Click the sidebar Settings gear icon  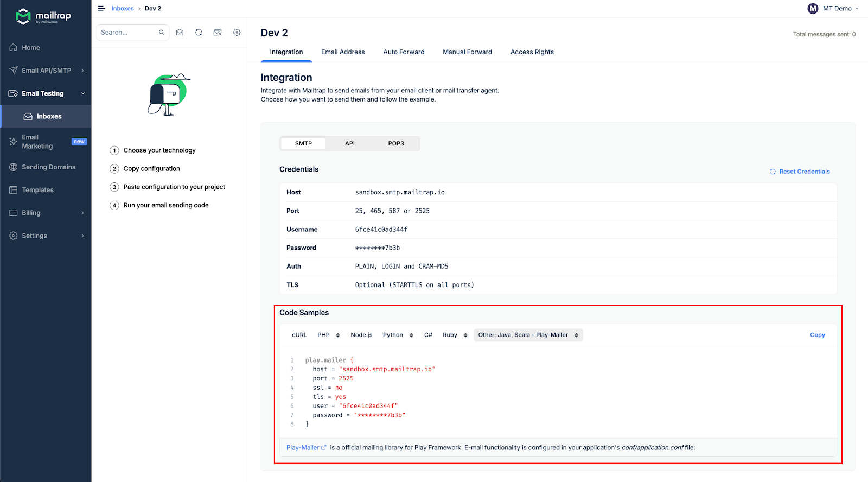(x=14, y=236)
